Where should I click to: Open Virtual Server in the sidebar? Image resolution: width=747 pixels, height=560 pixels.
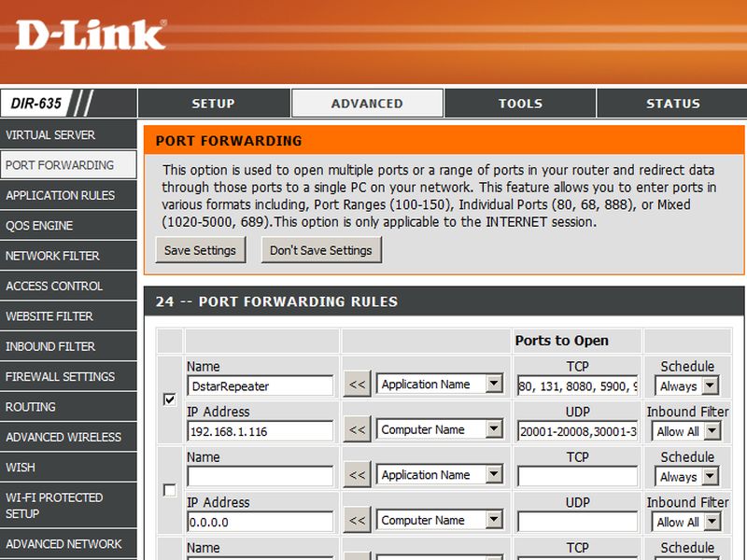[x=68, y=134]
